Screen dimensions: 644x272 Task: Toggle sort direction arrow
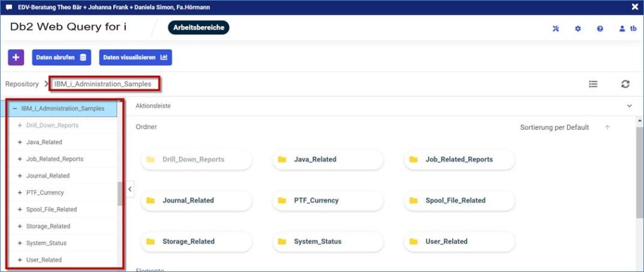(x=608, y=127)
